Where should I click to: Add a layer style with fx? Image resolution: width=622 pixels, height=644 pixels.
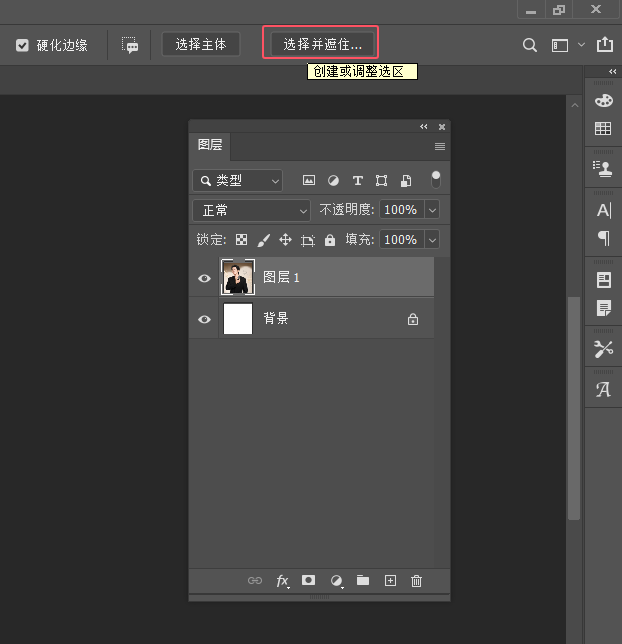[x=283, y=581]
